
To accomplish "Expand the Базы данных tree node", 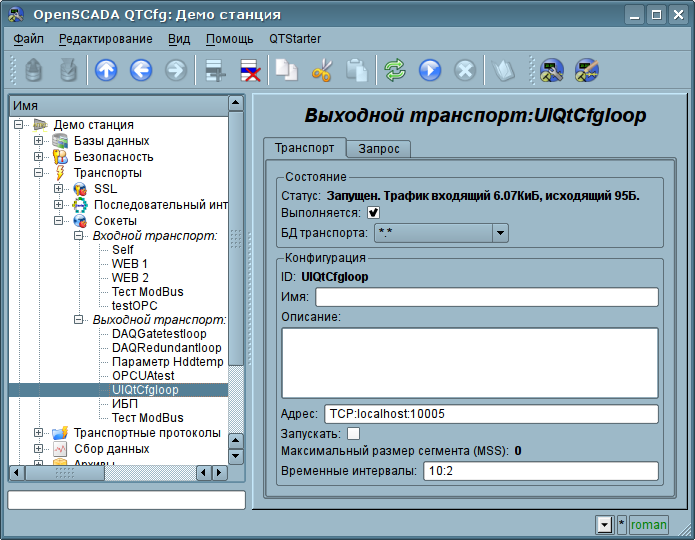I will pos(39,141).
